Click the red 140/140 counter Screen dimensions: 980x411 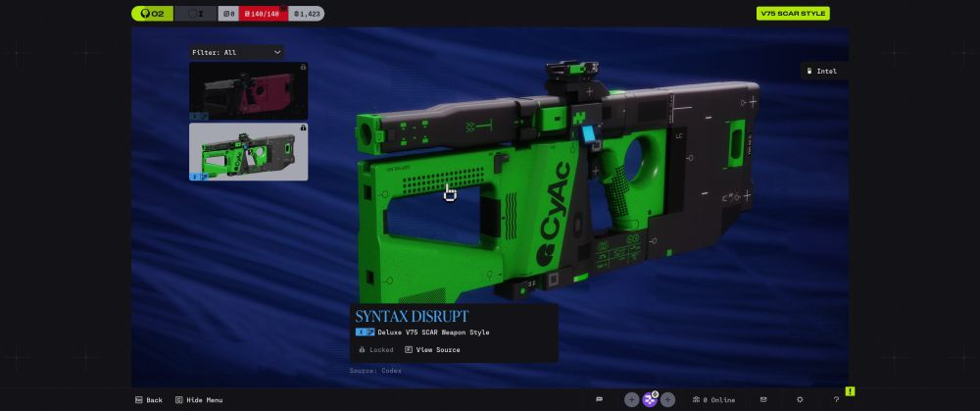[264, 14]
